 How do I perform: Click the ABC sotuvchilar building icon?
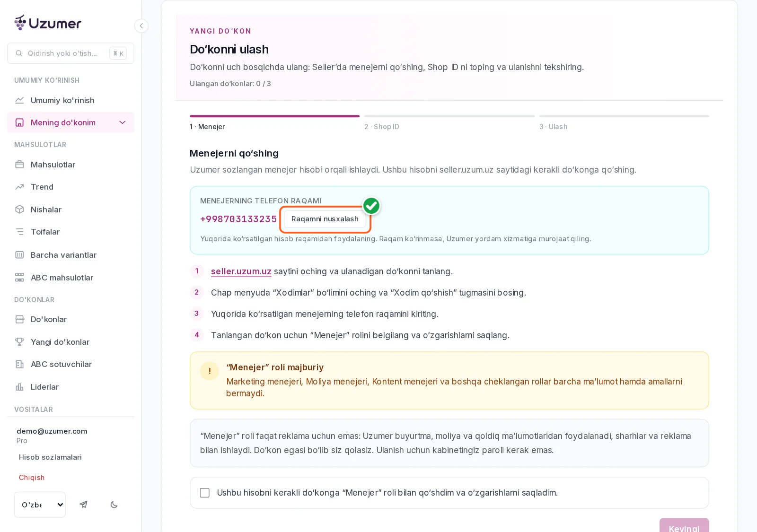coord(19,364)
